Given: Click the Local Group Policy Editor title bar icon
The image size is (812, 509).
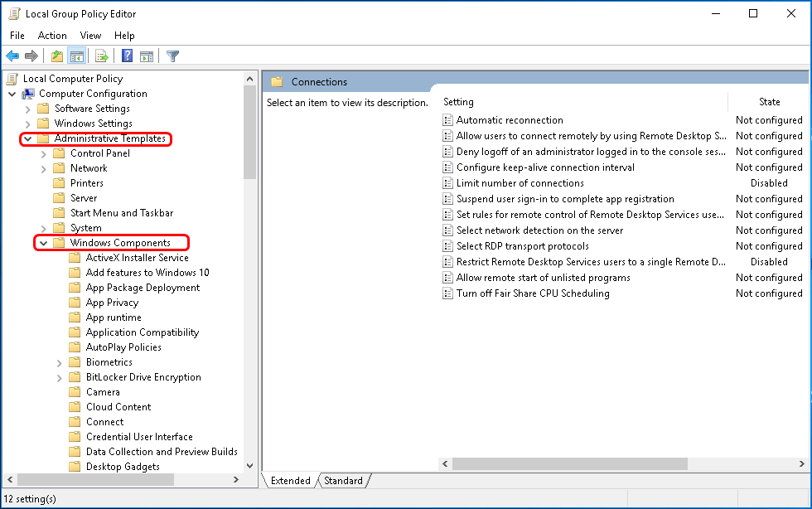Looking at the screenshot, I should coord(12,13).
